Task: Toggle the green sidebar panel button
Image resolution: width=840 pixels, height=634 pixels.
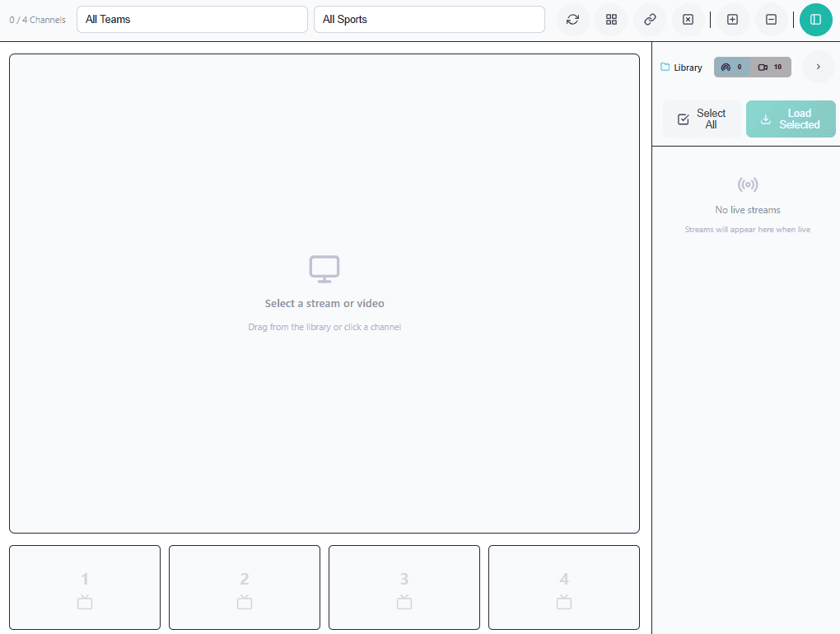Action: pos(815,20)
